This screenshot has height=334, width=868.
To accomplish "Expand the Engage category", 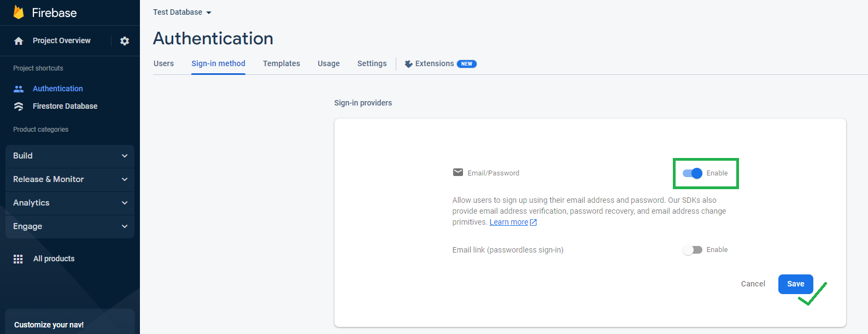I will tap(70, 226).
